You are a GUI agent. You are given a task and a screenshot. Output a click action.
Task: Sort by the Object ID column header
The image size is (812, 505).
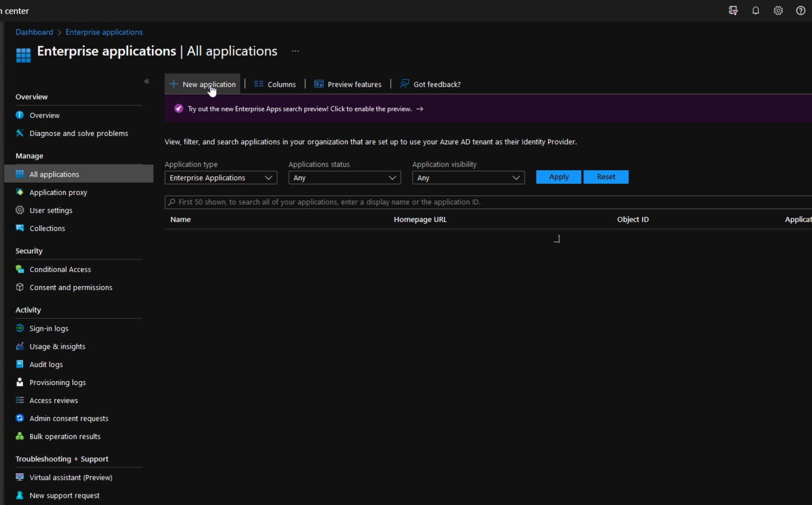[x=633, y=219]
